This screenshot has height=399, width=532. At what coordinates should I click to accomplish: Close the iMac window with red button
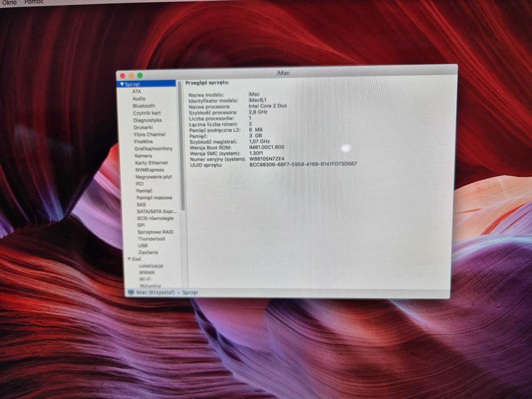pos(123,76)
